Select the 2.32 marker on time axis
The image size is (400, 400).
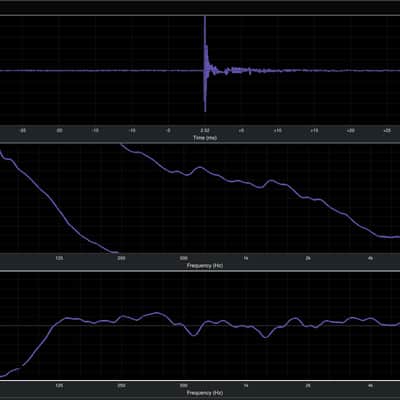205,131
